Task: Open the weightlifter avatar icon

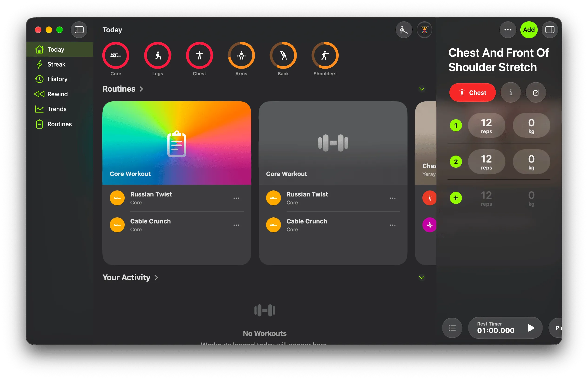Action: (424, 30)
